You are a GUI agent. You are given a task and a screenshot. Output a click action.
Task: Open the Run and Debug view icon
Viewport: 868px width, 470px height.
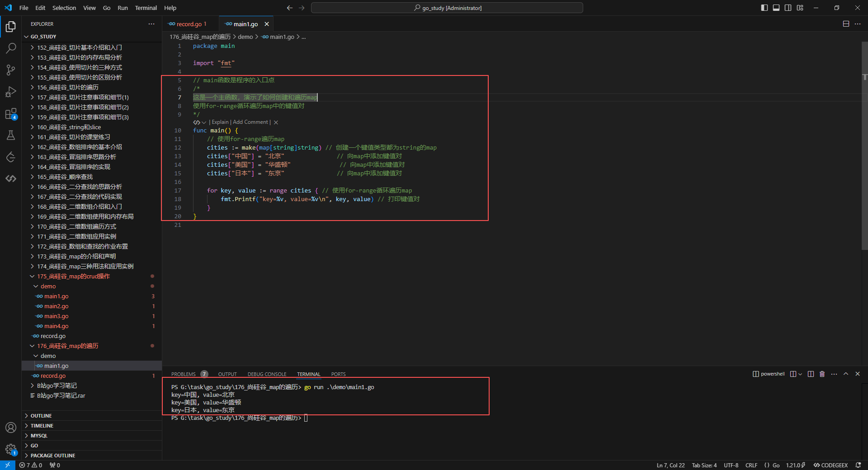tap(11, 91)
